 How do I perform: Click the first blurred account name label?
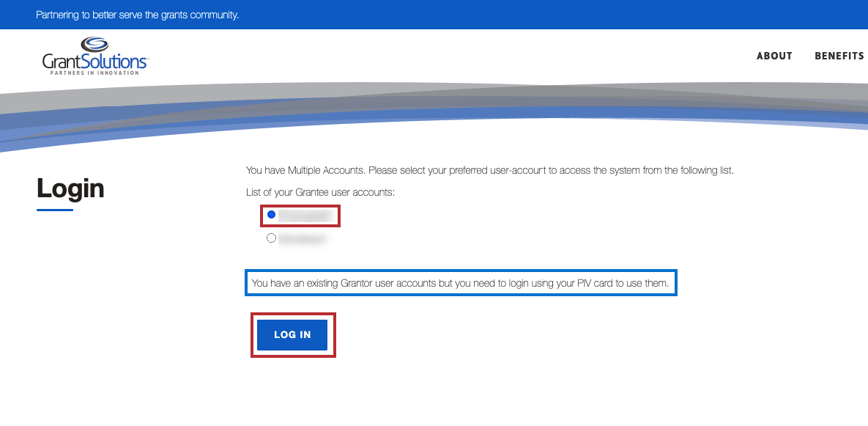coord(305,216)
